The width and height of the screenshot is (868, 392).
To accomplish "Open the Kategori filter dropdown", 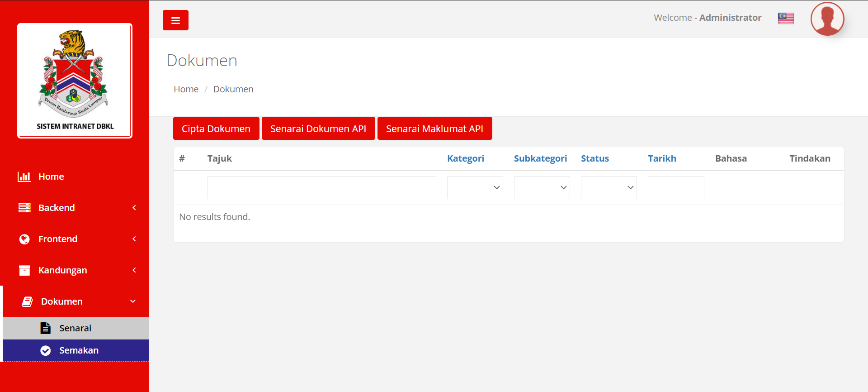I will click(x=475, y=187).
